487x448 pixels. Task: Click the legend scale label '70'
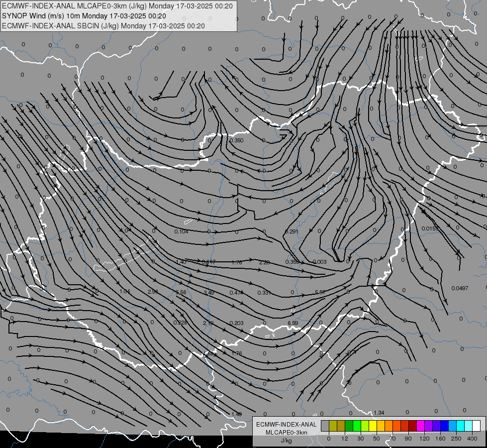[392, 439]
